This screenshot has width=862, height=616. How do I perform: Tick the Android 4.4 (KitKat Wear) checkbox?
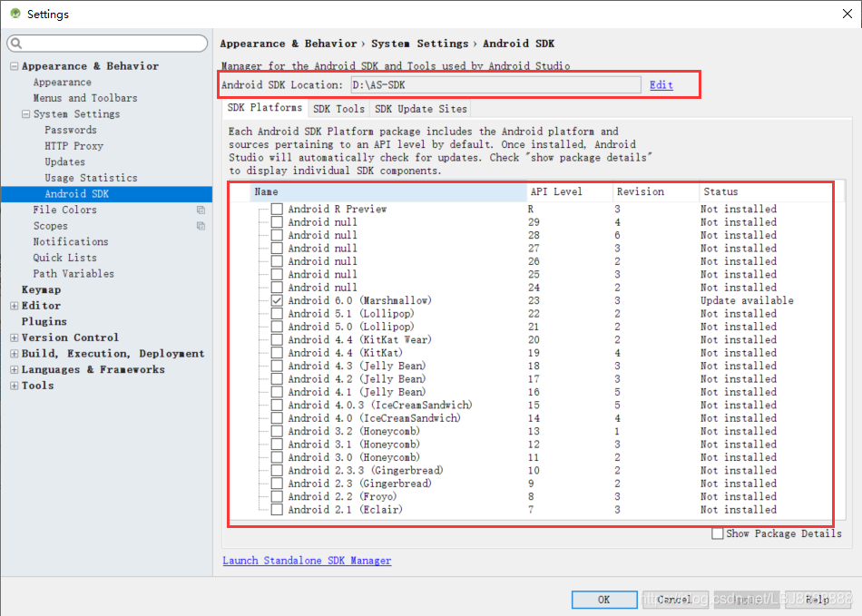click(x=277, y=339)
